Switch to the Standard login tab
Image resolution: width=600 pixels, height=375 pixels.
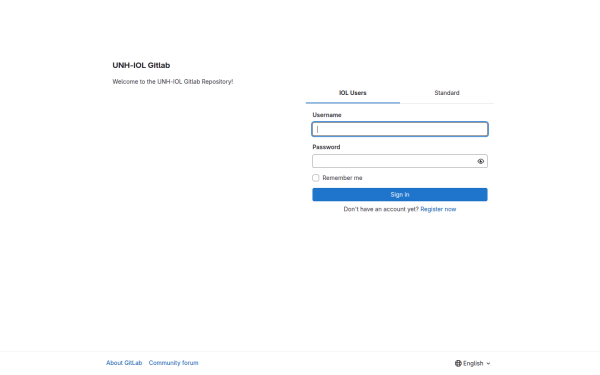(447, 93)
